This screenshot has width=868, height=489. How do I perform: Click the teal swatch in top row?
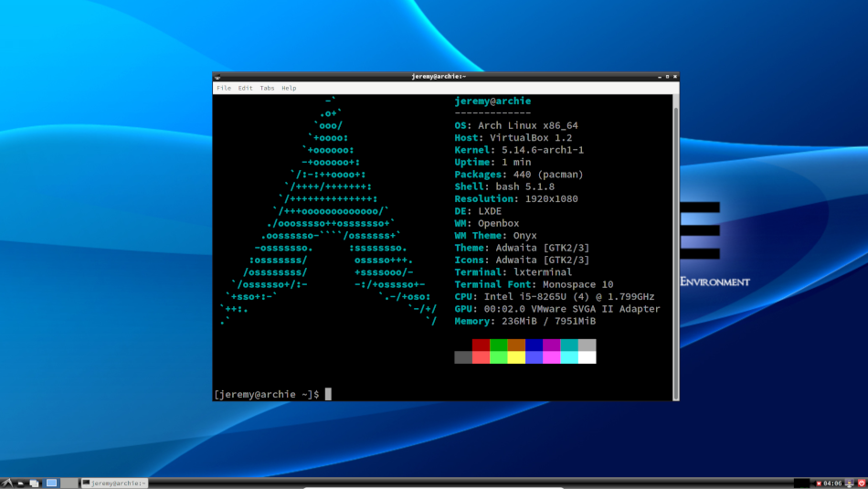coord(569,345)
